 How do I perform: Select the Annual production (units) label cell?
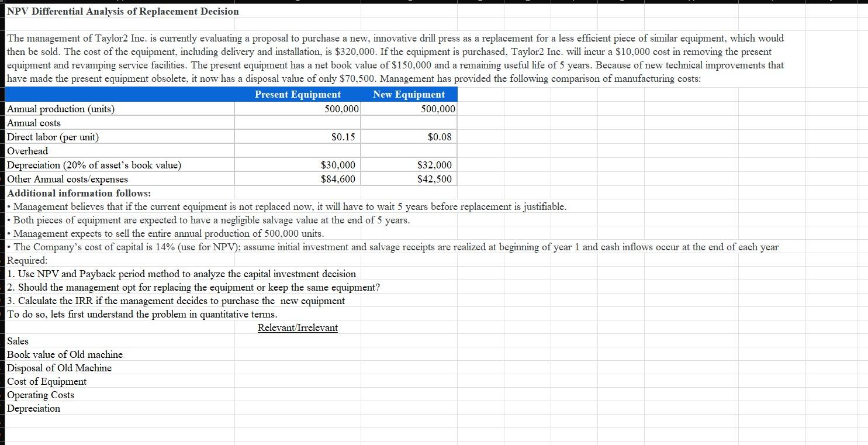(60, 109)
